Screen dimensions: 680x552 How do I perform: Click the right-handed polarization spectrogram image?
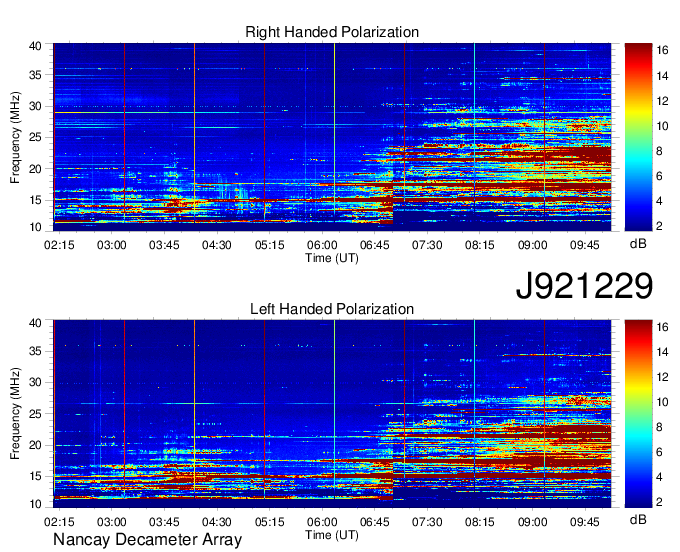coord(332,137)
